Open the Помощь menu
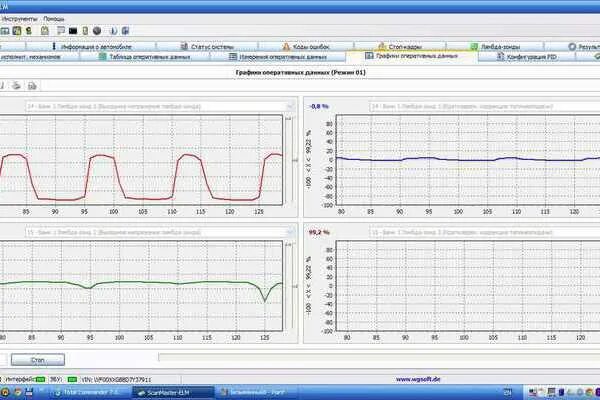The width and height of the screenshot is (600, 400). (x=54, y=19)
